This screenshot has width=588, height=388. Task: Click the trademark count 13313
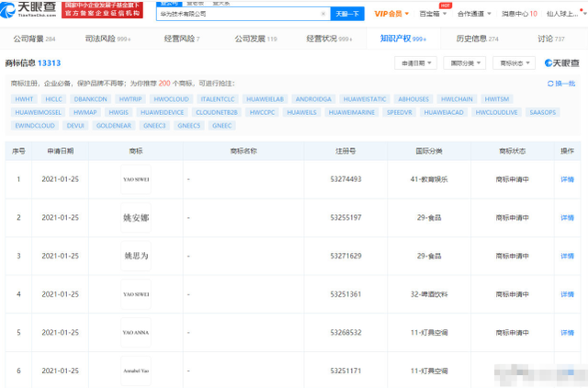(49, 63)
